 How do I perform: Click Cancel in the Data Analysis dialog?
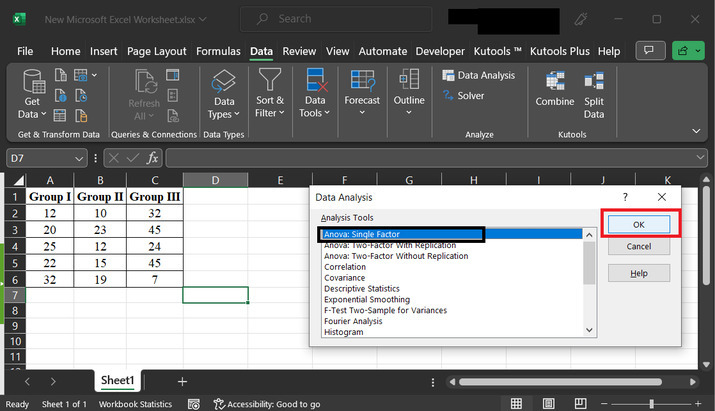[638, 246]
